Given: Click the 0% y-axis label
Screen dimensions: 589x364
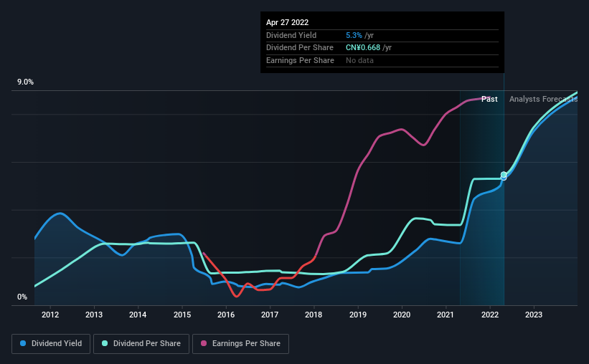Looking at the screenshot, I should click(22, 297).
